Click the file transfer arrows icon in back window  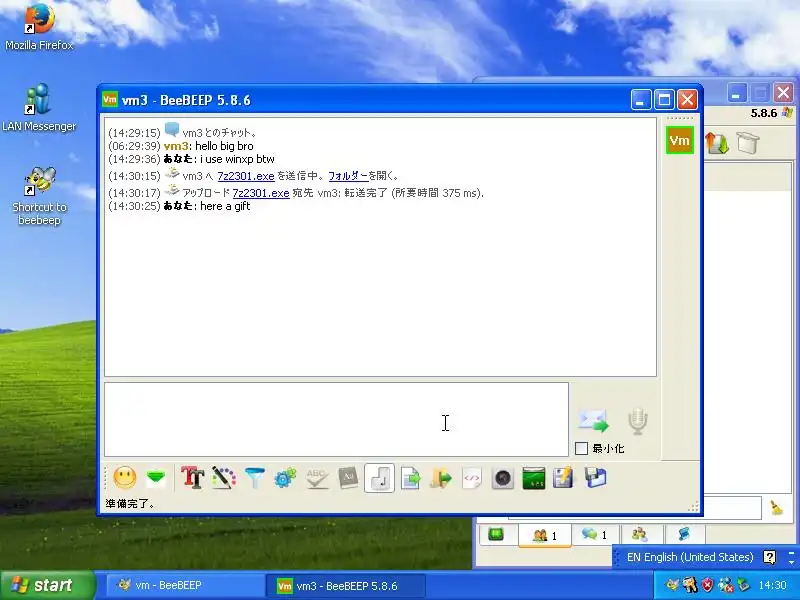click(717, 144)
